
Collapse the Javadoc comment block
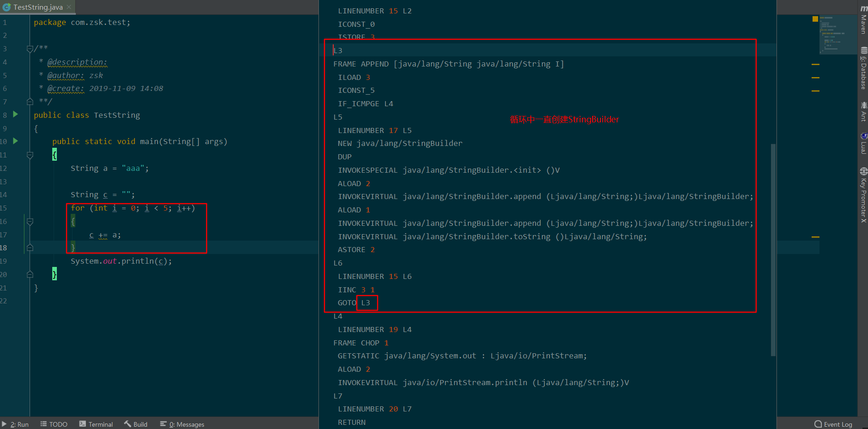tap(30, 48)
